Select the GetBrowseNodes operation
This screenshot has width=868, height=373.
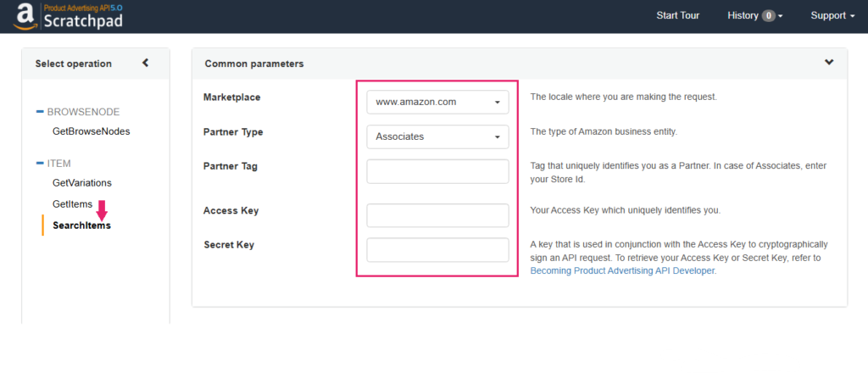(x=92, y=131)
